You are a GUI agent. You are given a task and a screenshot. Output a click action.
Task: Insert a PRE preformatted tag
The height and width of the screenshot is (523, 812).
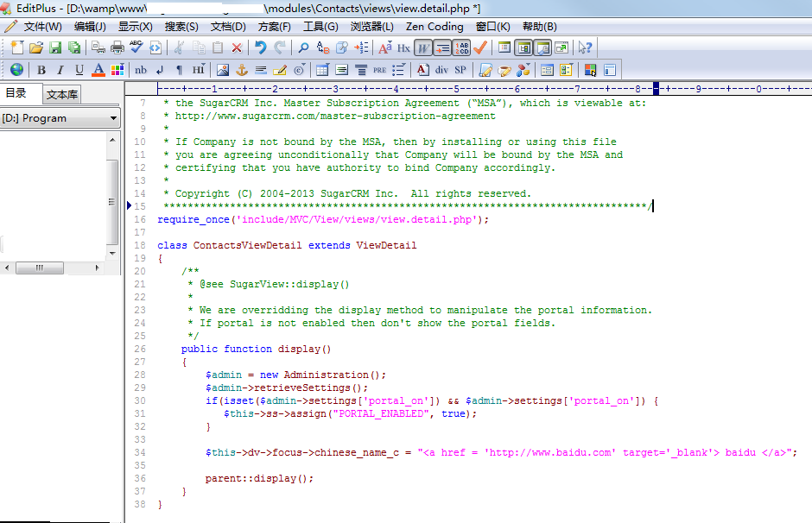tap(379, 70)
